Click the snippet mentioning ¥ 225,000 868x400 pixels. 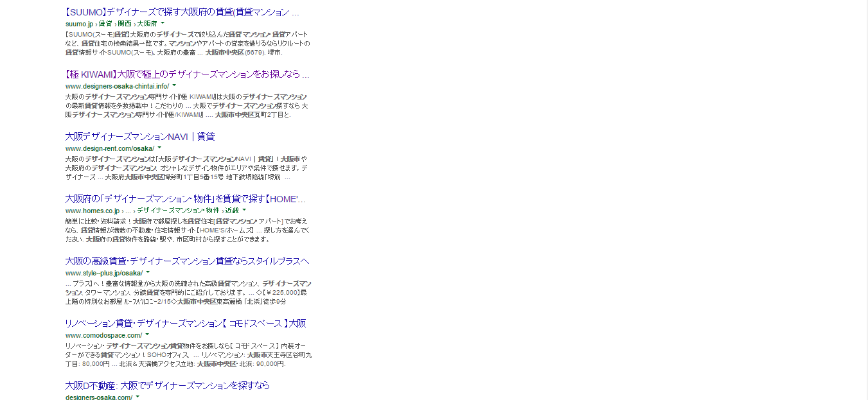pyautogui.click(x=188, y=292)
